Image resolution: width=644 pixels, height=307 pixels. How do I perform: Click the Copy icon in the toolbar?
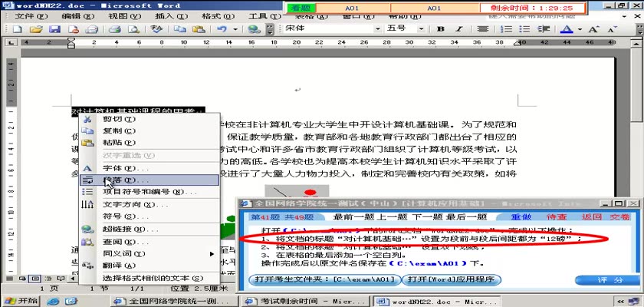[x=179, y=29]
